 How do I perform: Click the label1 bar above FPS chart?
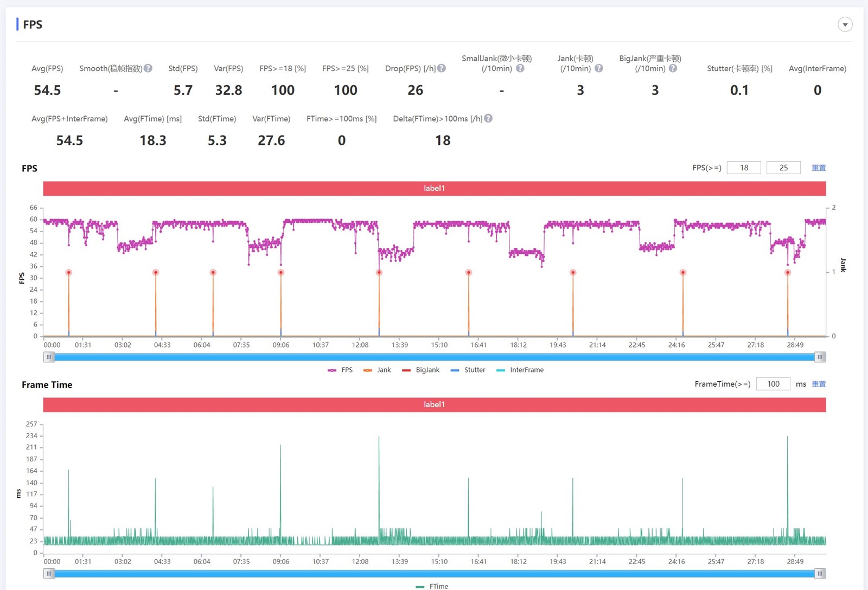pos(434,188)
